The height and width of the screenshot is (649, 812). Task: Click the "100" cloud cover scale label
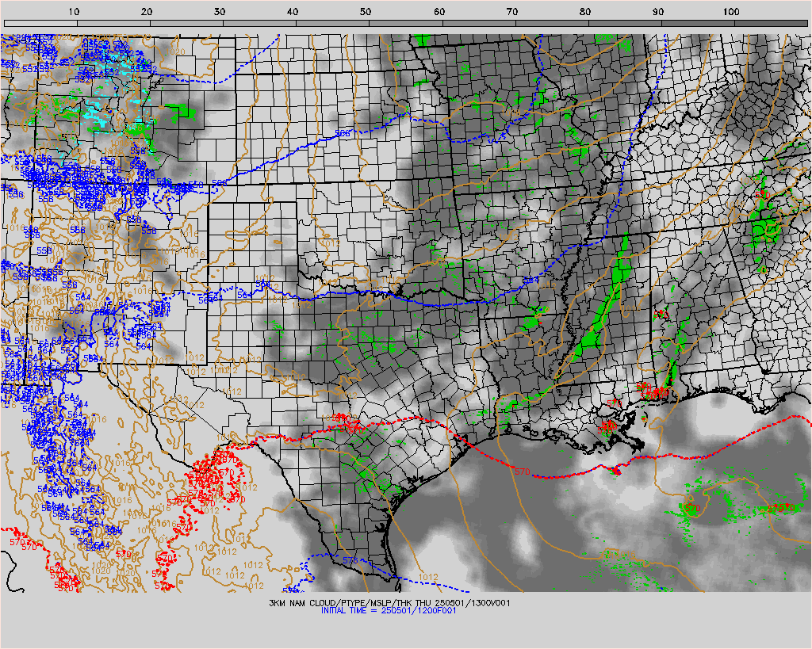(x=731, y=11)
